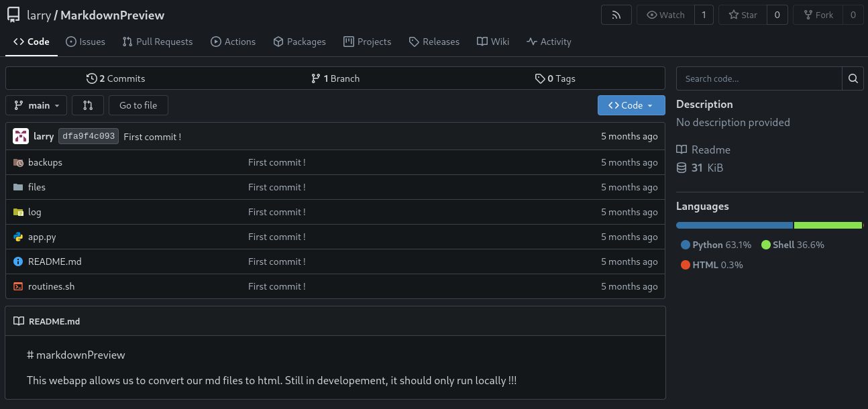Click the Python segment of the languages bar
The width and height of the screenshot is (868, 409).
(734, 225)
